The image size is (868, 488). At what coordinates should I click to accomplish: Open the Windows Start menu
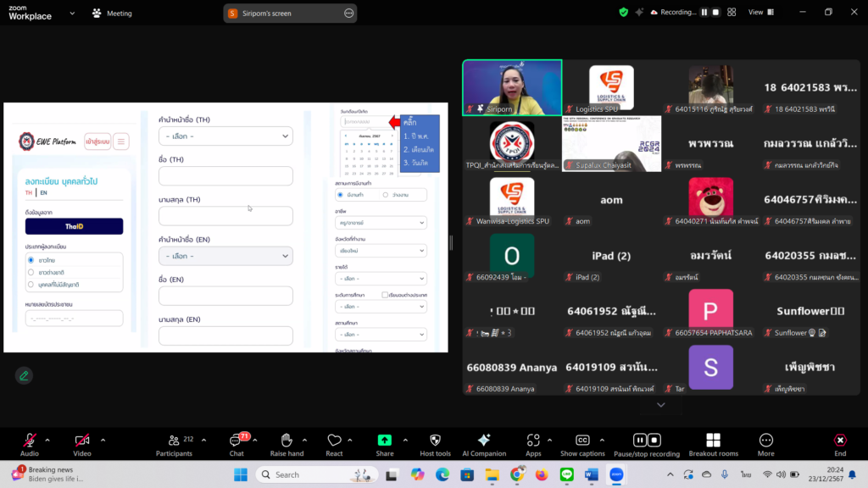[x=241, y=474]
